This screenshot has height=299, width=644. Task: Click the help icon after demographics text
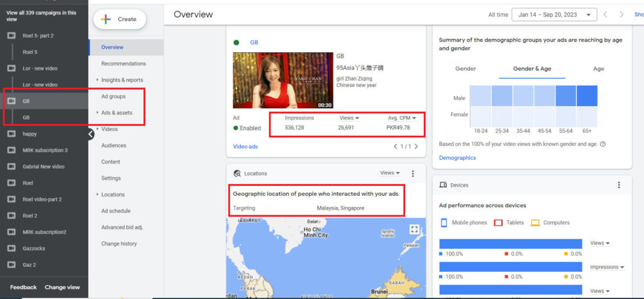click(x=603, y=144)
